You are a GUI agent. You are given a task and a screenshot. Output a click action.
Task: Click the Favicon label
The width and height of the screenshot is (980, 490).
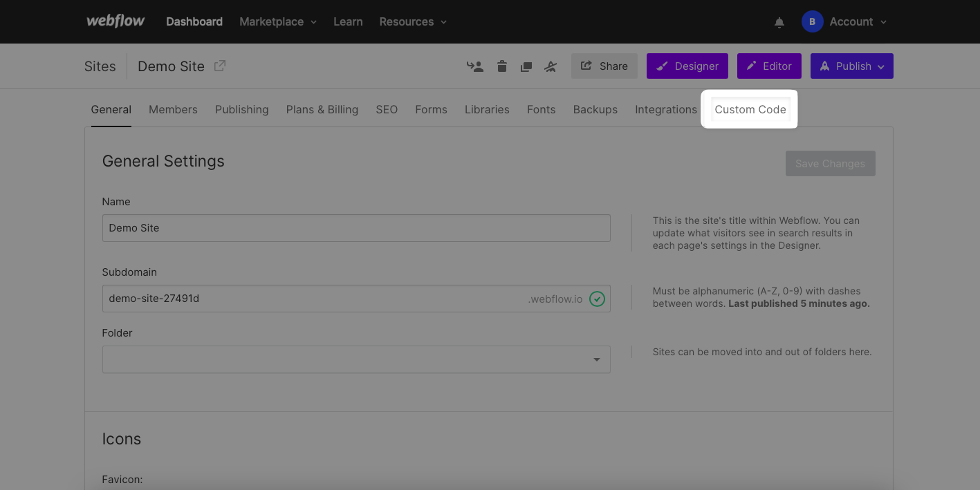coord(122,479)
